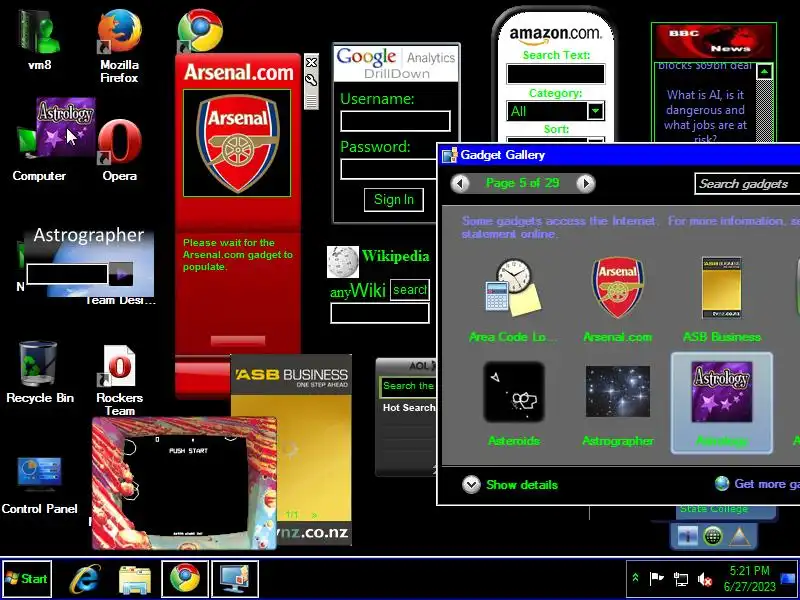Click the Wikipedia search button
Image resolution: width=800 pixels, height=600 pixels.
coord(410,290)
